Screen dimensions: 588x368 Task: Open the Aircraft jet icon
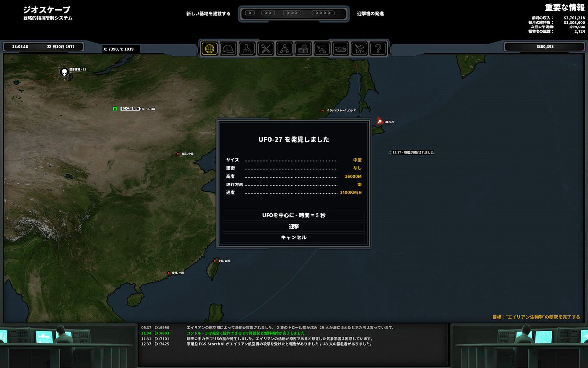click(x=359, y=49)
